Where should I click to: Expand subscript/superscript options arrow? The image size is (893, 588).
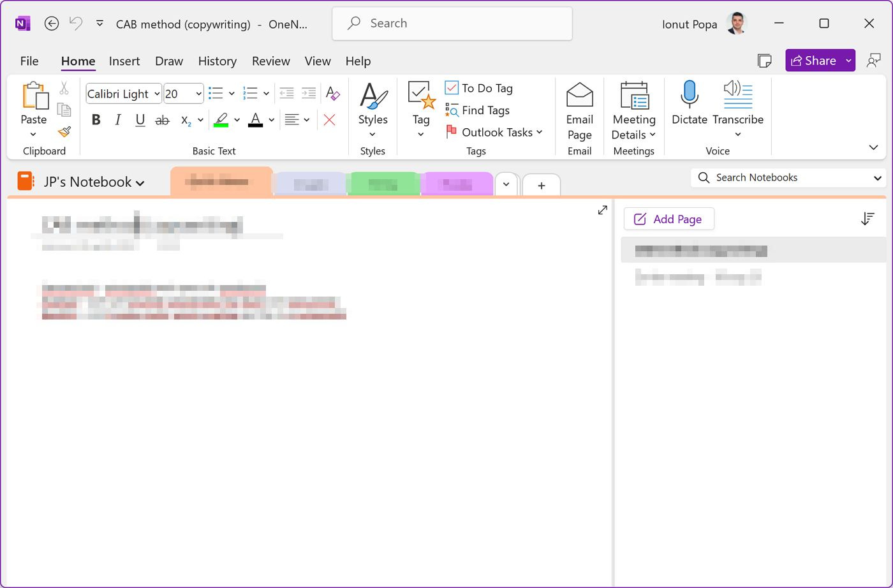[x=200, y=120]
